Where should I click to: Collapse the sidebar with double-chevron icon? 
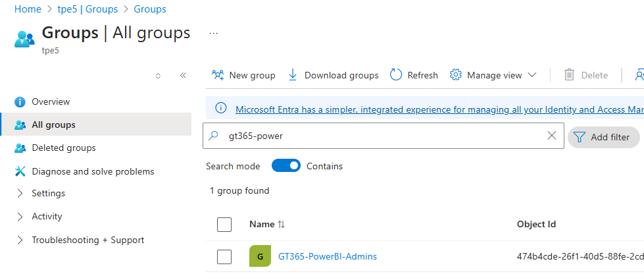click(x=183, y=76)
